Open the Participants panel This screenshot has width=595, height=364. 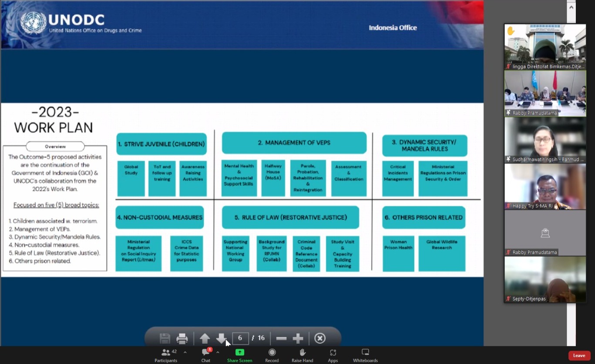pos(166,355)
